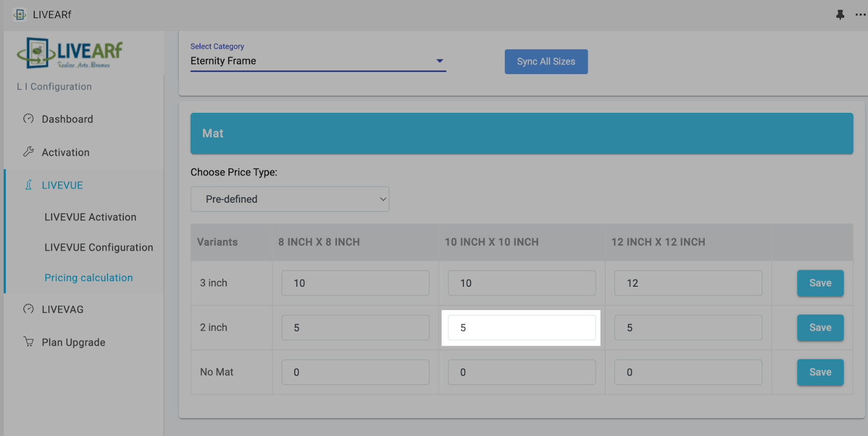Viewport: 868px width, 436px height.
Task: Edit 3 inch price for 8 inch size
Action: [355, 283]
